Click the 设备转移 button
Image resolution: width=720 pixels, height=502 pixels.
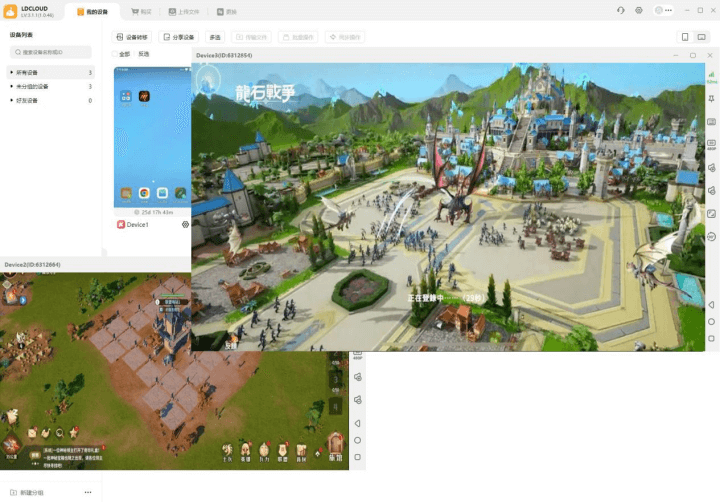(132, 37)
